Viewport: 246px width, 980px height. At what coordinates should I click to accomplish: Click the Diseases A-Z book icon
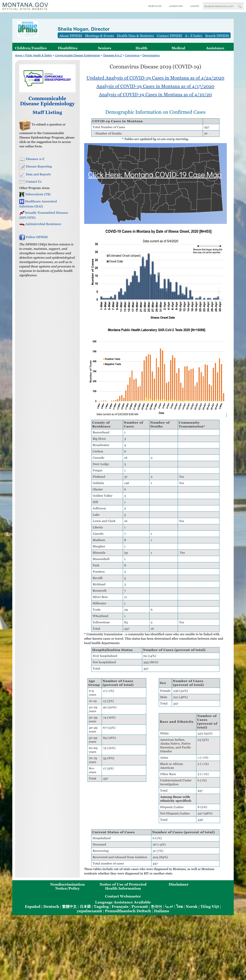pyautogui.click(x=22, y=159)
